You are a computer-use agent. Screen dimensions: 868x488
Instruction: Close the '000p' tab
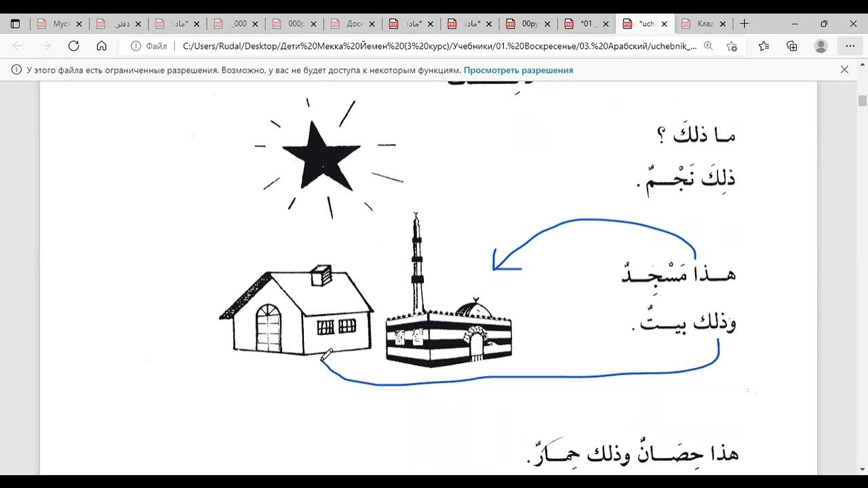pyautogui.click(x=314, y=24)
